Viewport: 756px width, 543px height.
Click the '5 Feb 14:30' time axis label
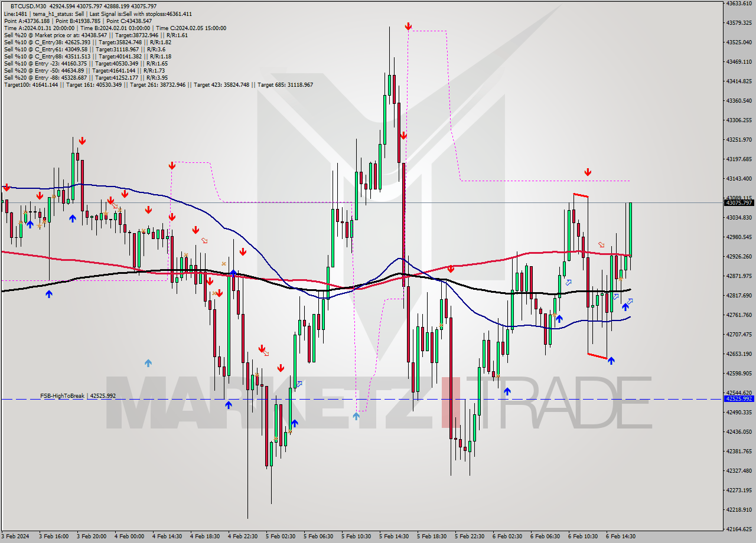(394, 537)
